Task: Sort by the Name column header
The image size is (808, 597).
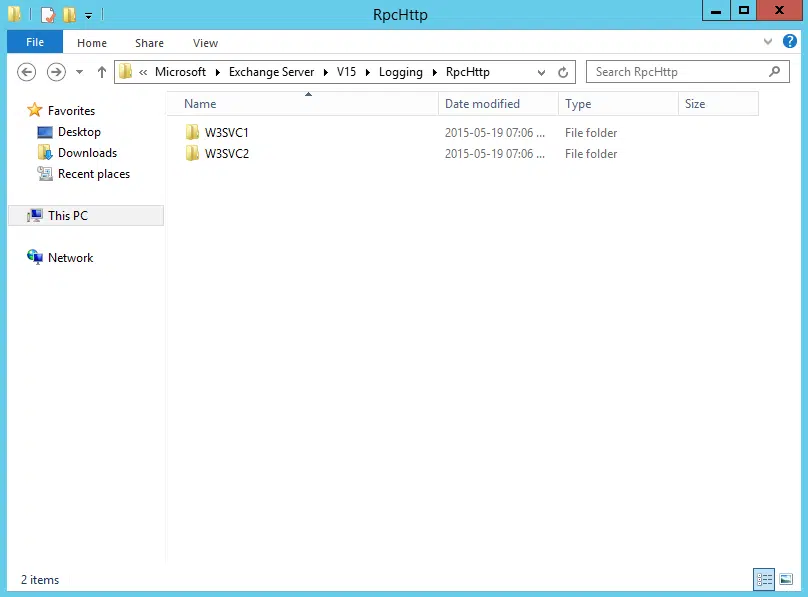Action: click(x=302, y=104)
